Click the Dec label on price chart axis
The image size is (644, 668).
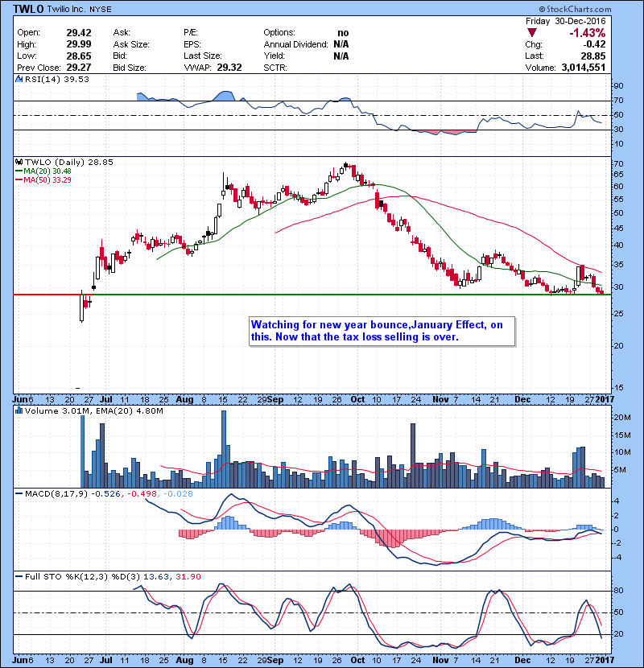pos(522,400)
